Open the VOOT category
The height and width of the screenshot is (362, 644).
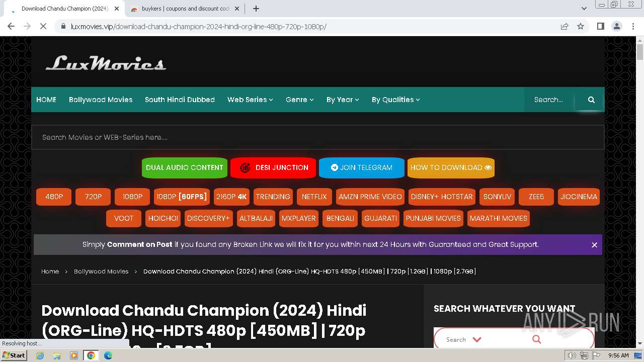click(x=124, y=218)
